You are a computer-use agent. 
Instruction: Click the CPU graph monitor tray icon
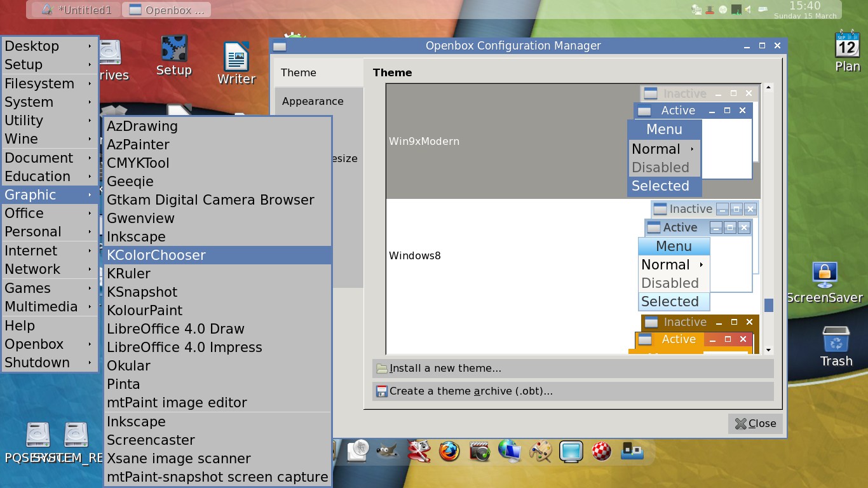(x=736, y=10)
